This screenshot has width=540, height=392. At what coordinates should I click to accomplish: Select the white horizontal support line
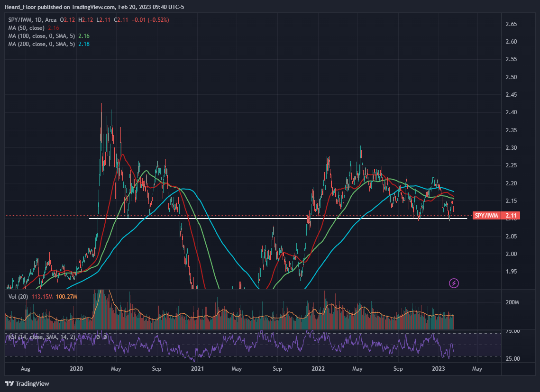click(278, 219)
